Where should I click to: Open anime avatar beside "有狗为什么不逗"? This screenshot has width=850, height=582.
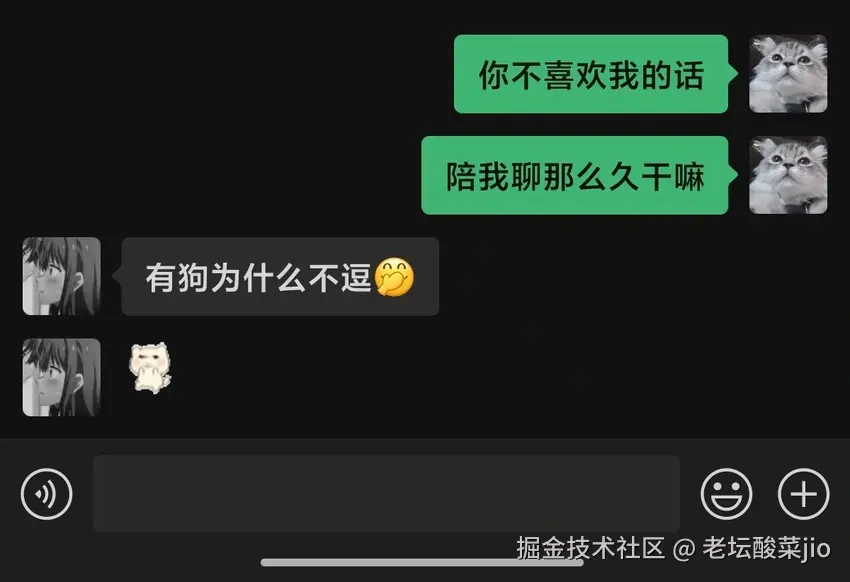pos(61,276)
